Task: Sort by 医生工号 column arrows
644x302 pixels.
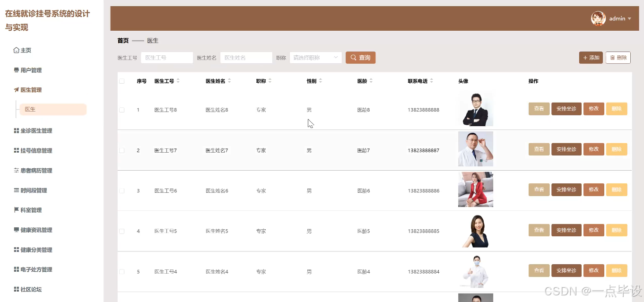Action: 178,81
